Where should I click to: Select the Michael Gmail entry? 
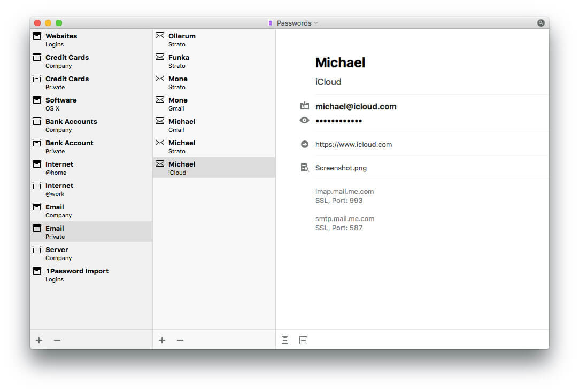214,126
